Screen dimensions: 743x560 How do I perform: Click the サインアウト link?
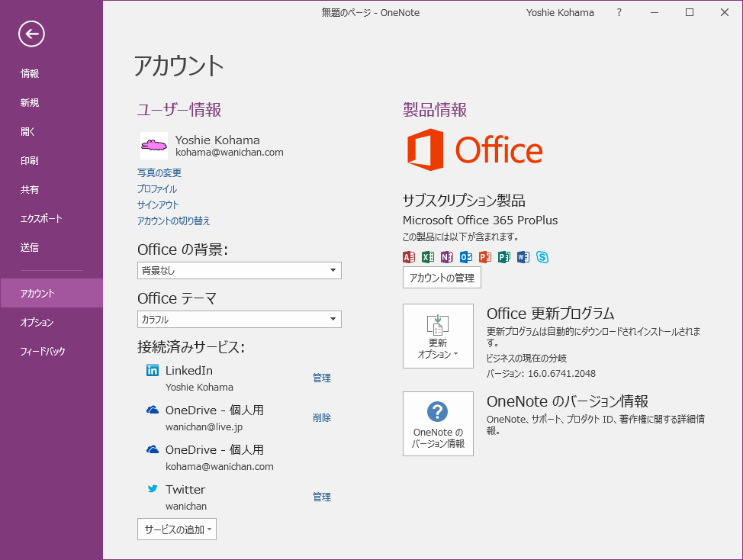[158, 204]
